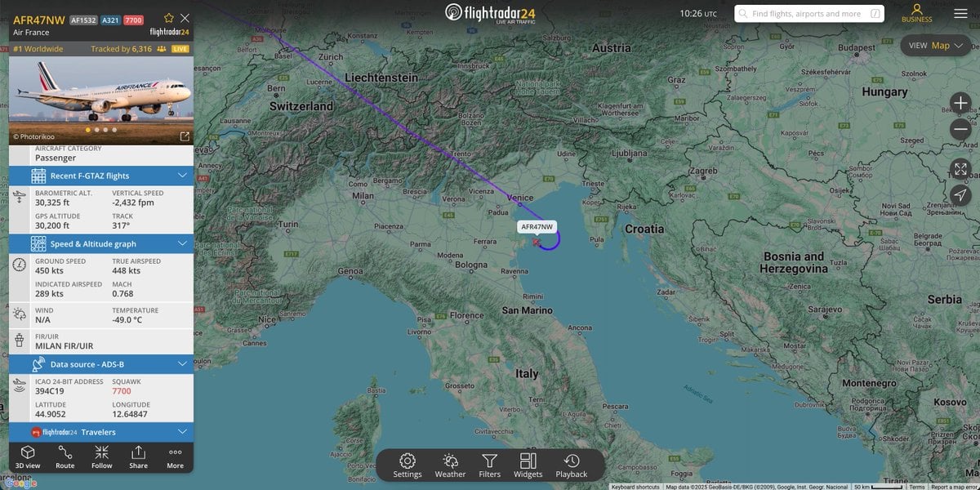The image size is (980, 490).
Task: Click the calendar icon for recent flights
Action: (38, 176)
